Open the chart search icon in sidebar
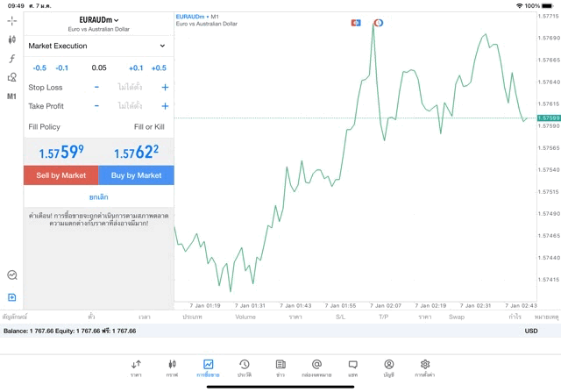 [12, 275]
